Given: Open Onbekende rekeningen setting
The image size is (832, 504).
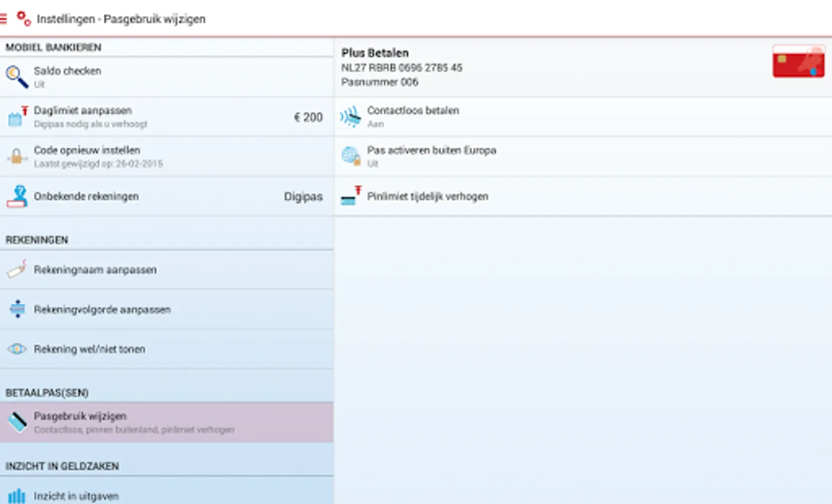Looking at the screenshot, I should tap(167, 197).
